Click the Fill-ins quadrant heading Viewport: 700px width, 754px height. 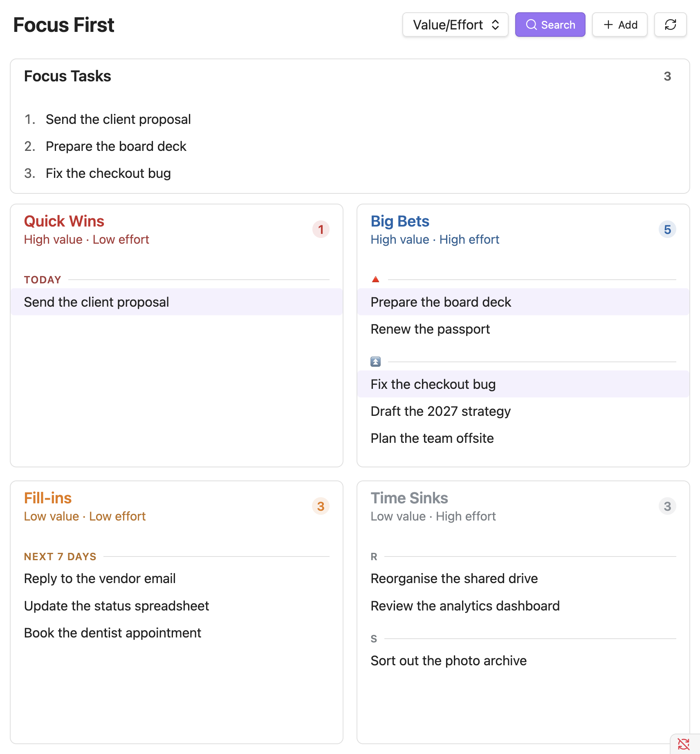48,498
